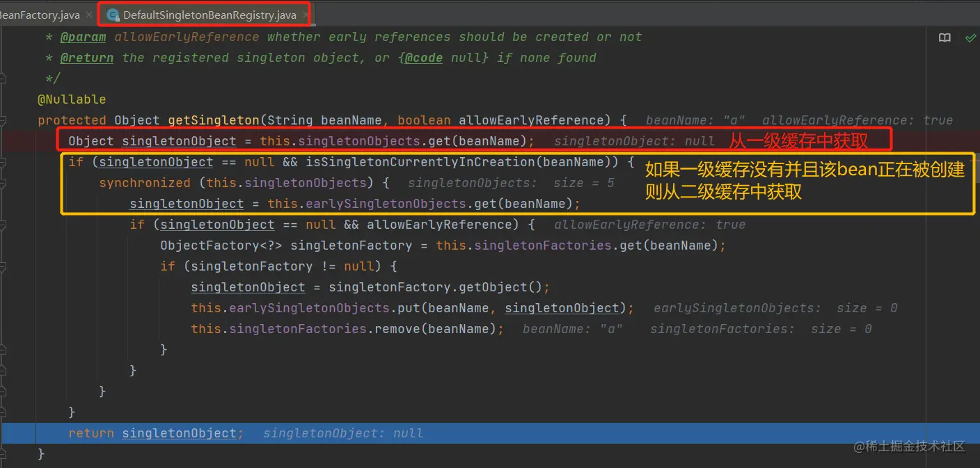Collapse fold marker on singletonFactory != null line

(3, 266)
